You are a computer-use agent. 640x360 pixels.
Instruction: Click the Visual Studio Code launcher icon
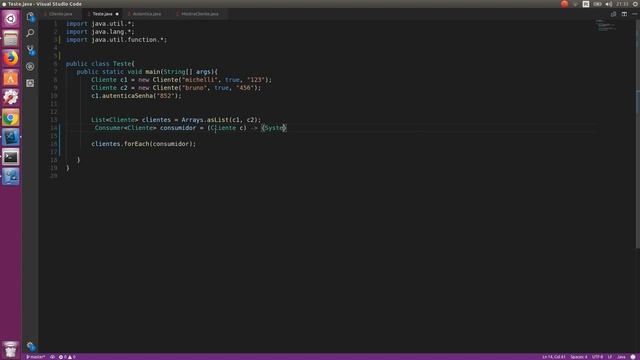[x=11, y=137]
